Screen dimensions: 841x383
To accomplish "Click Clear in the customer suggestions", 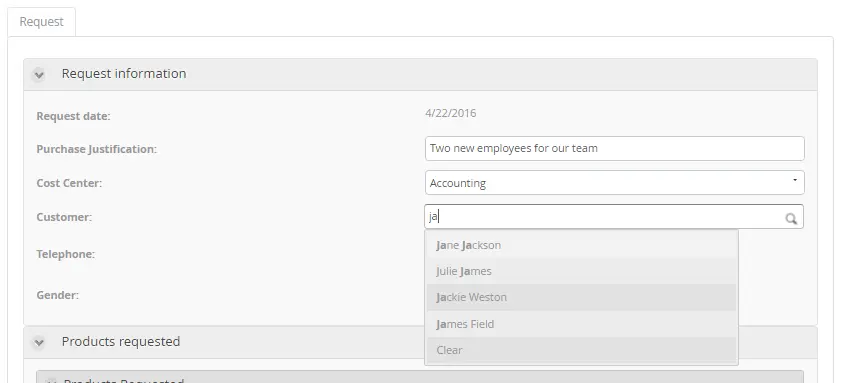I will [x=581, y=350].
